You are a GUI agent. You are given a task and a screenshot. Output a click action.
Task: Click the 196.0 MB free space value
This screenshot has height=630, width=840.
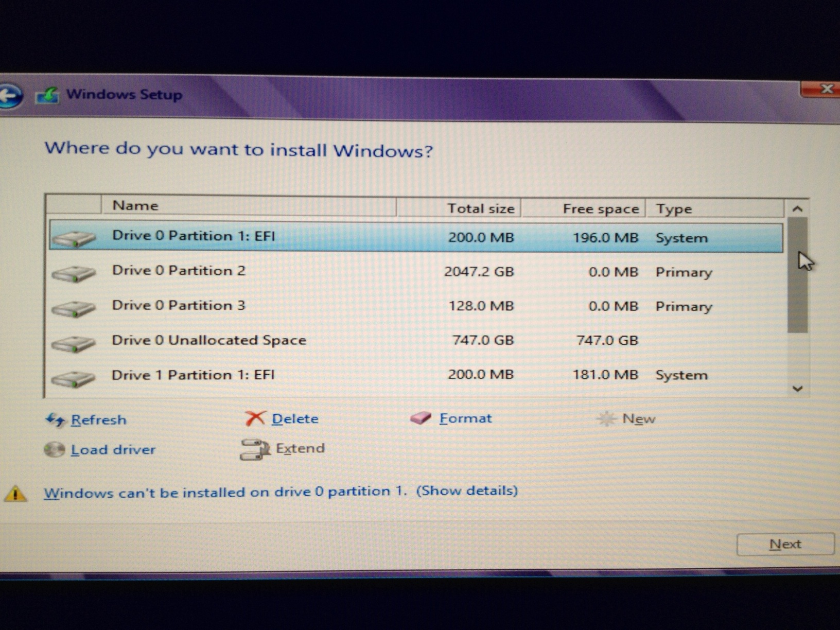(605, 238)
